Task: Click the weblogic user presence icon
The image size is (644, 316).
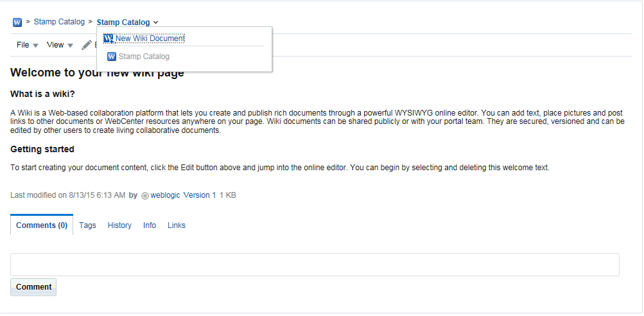Action: coord(145,196)
